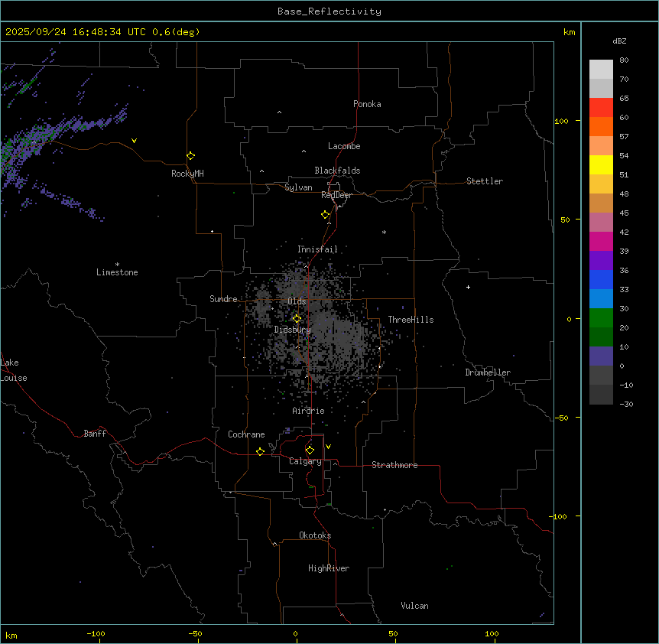Click the white caret marker above Okotoks
Viewport: 659px width, 644px height.
pos(274,544)
